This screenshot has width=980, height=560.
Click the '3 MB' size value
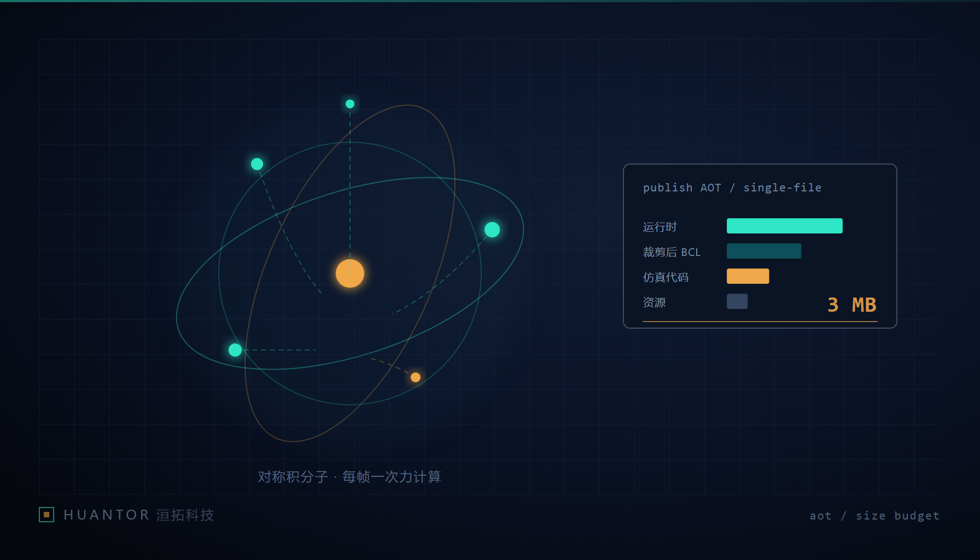[x=851, y=305]
